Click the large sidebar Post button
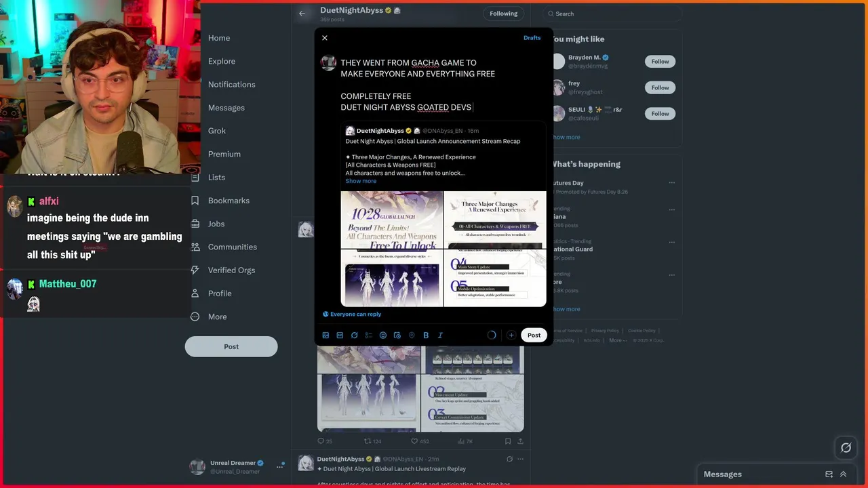Screen dimensions: 868x488 [231, 346]
